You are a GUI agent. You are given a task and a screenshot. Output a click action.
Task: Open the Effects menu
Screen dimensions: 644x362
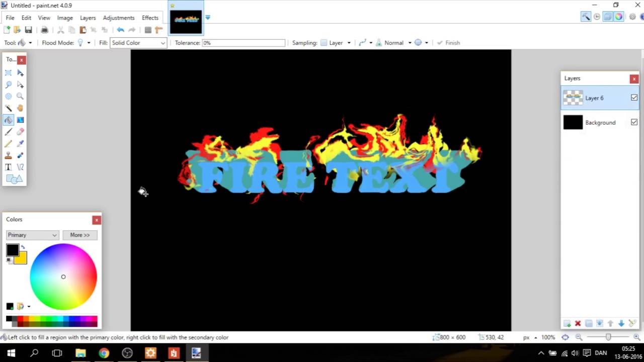pos(150,18)
